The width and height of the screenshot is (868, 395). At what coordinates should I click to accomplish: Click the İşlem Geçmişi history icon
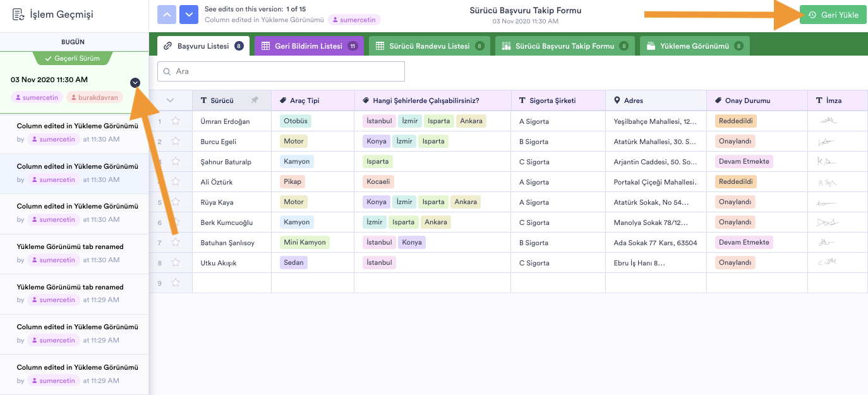(x=18, y=15)
